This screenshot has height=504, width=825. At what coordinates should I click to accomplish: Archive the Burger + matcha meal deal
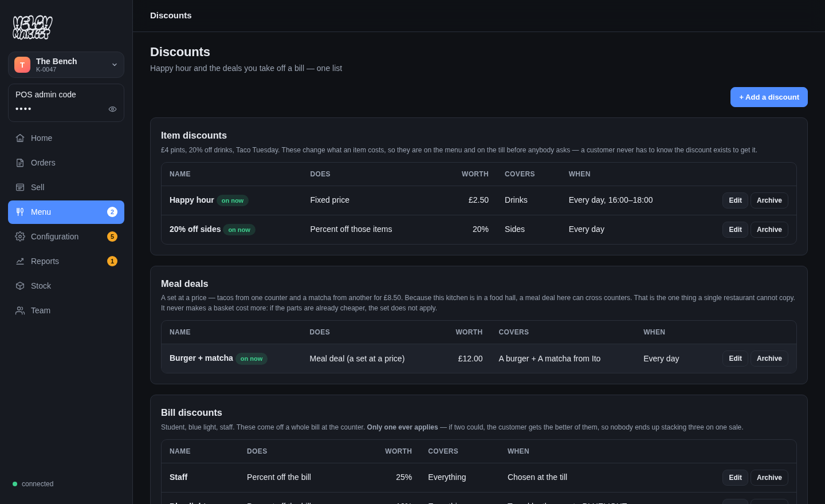point(769,359)
